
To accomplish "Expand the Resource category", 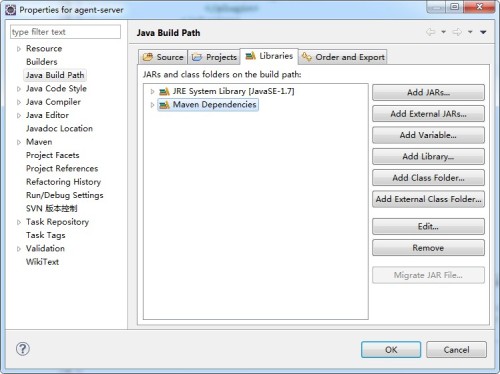I will 19,49.
